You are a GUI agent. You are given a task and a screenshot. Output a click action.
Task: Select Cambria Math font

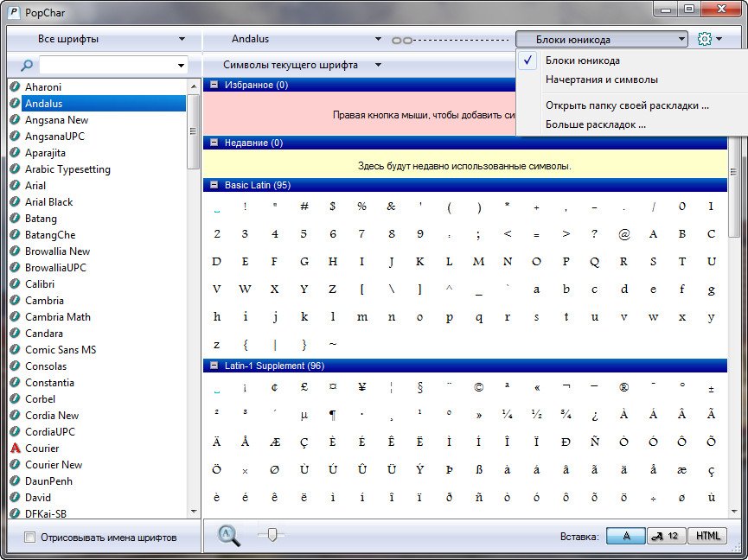[x=58, y=317]
